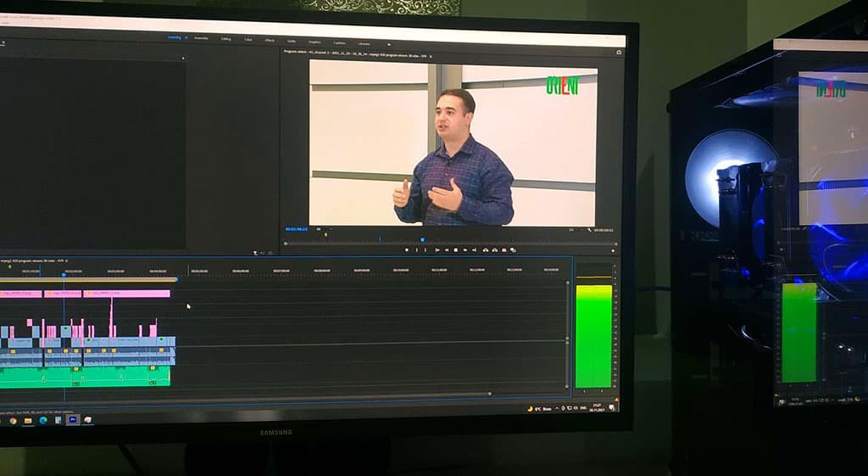This screenshot has width=868, height=476.
Task: Open Premiere Pro from the Windows taskbar
Action: [x=73, y=420]
